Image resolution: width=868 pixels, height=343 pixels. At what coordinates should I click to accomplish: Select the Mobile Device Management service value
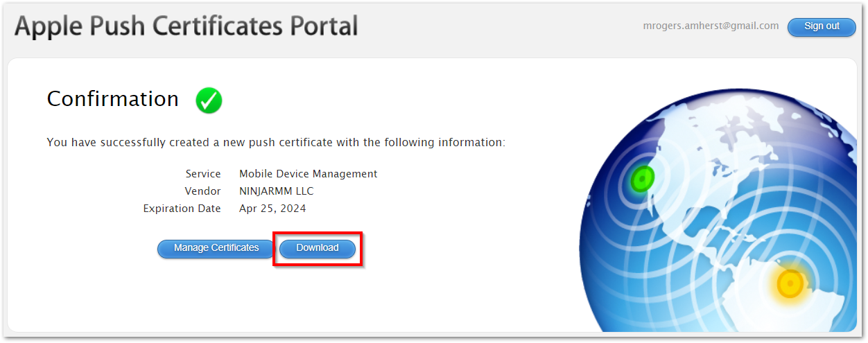point(309,174)
